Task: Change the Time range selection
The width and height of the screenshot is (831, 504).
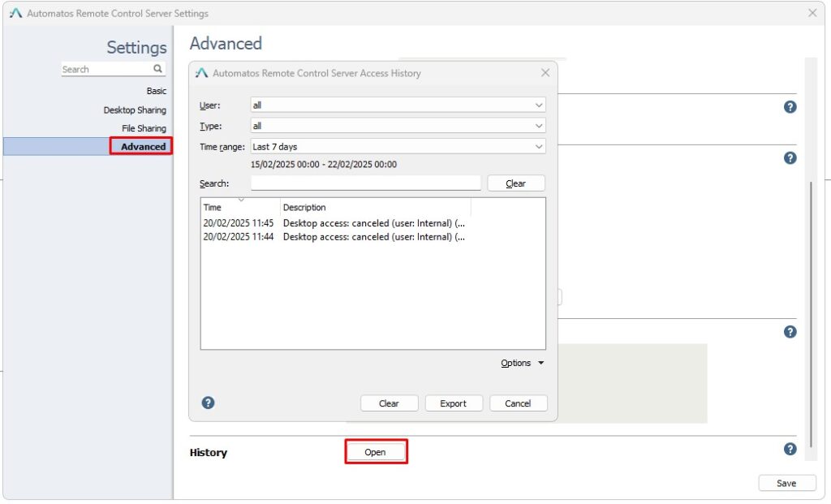Action: click(537, 146)
